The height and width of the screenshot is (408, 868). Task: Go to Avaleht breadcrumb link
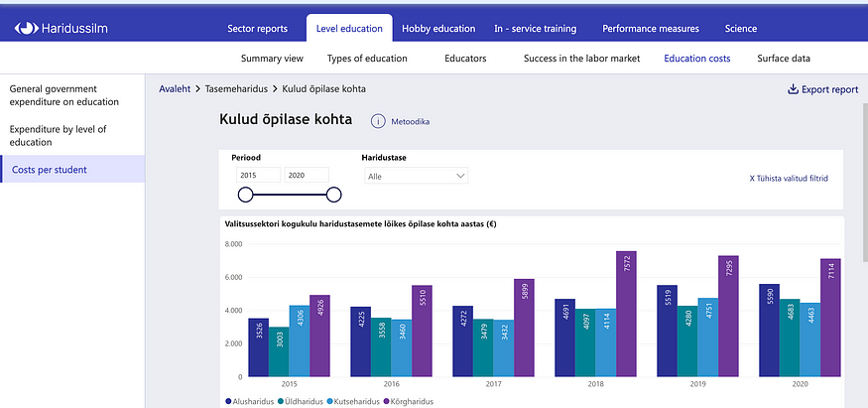tap(175, 88)
